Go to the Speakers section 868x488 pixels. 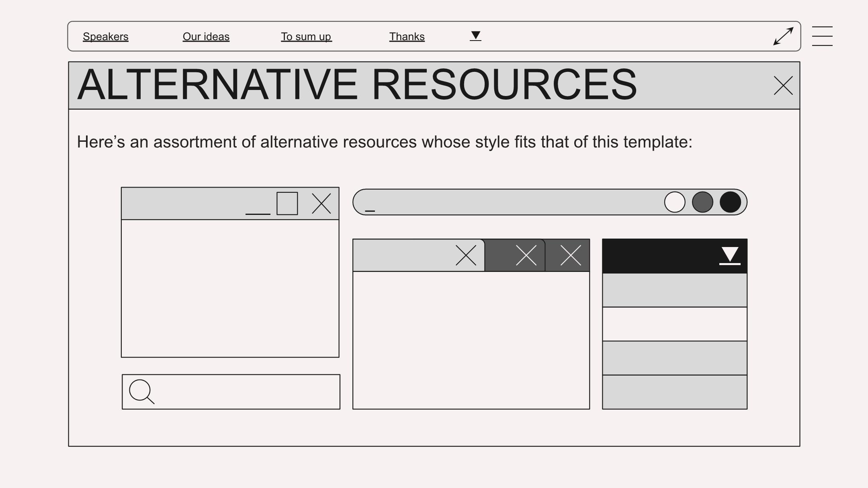pos(106,37)
